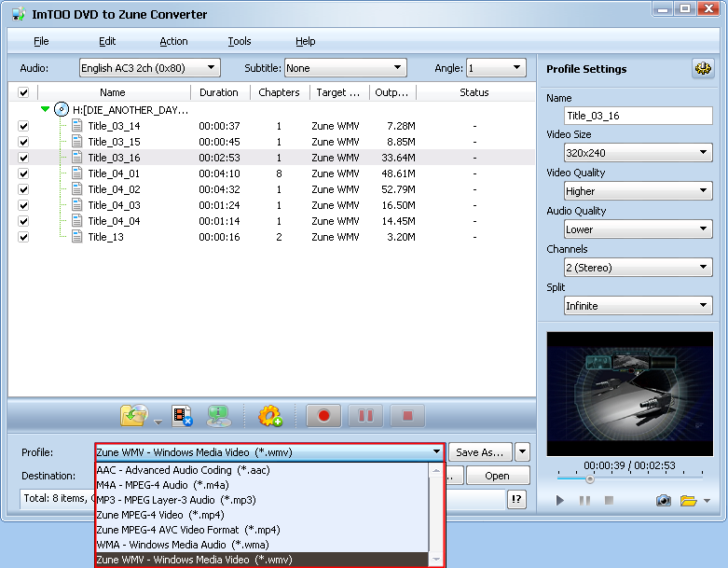Open the load DVD folder icon
This screenshot has height=568, width=728.
pyautogui.click(x=134, y=415)
